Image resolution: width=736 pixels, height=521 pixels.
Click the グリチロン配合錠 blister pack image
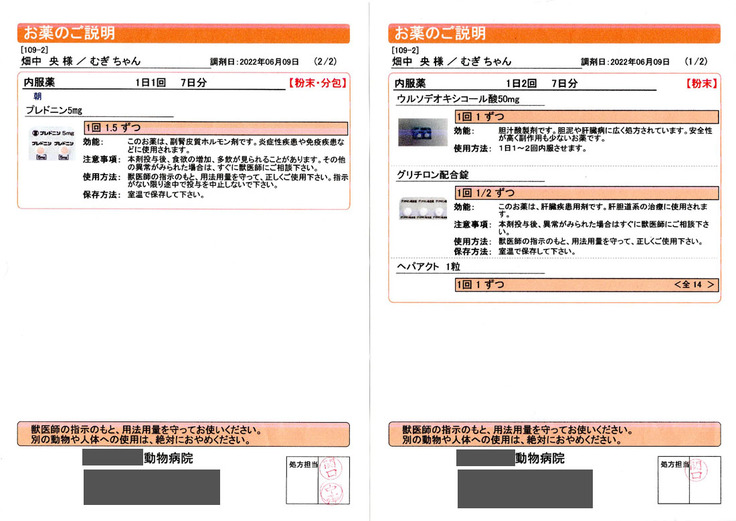coord(422,210)
